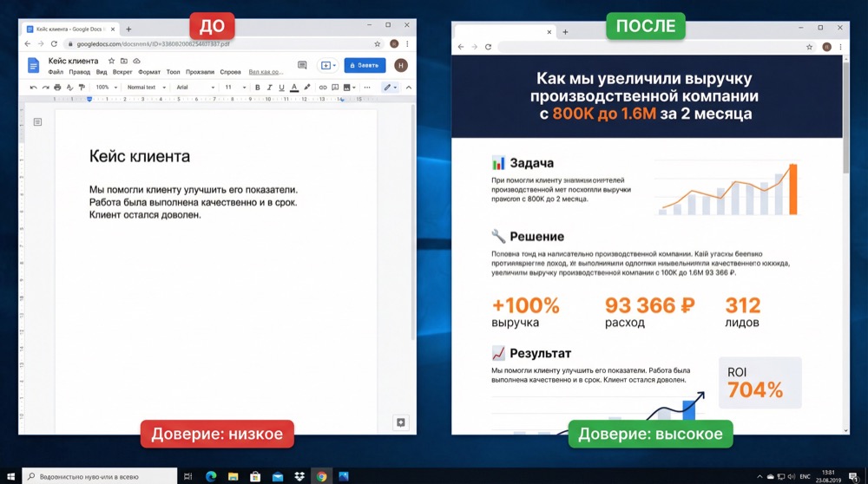Viewport: 868px width, 484px height.
Task: Add a comment using toolbar comment icon
Action: (x=335, y=88)
